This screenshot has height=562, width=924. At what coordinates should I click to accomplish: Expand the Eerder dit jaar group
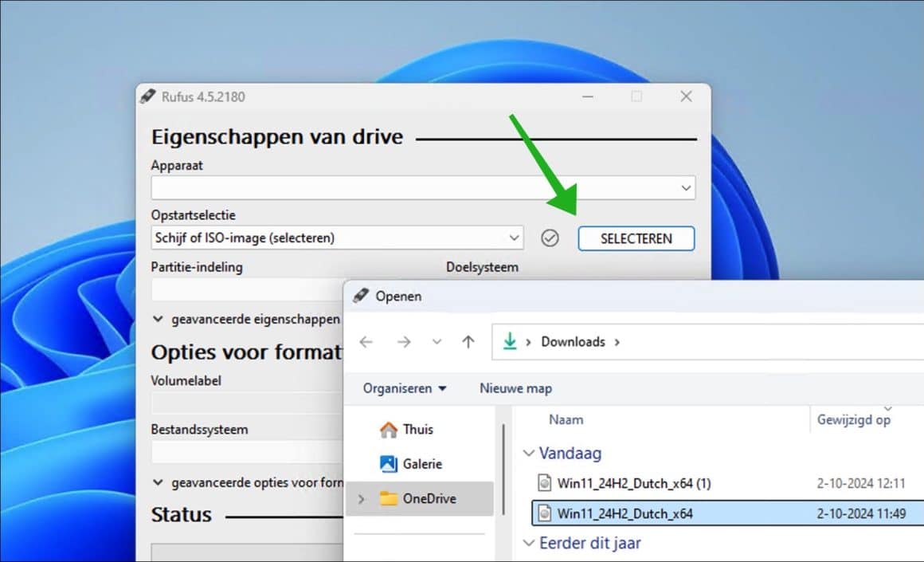pyautogui.click(x=529, y=543)
